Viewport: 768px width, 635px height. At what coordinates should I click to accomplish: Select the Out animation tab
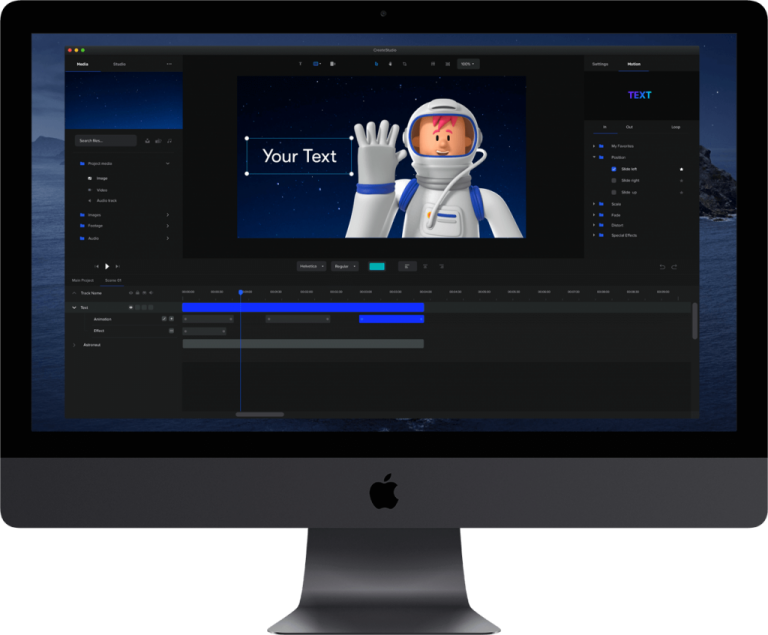[x=629, y=127]
